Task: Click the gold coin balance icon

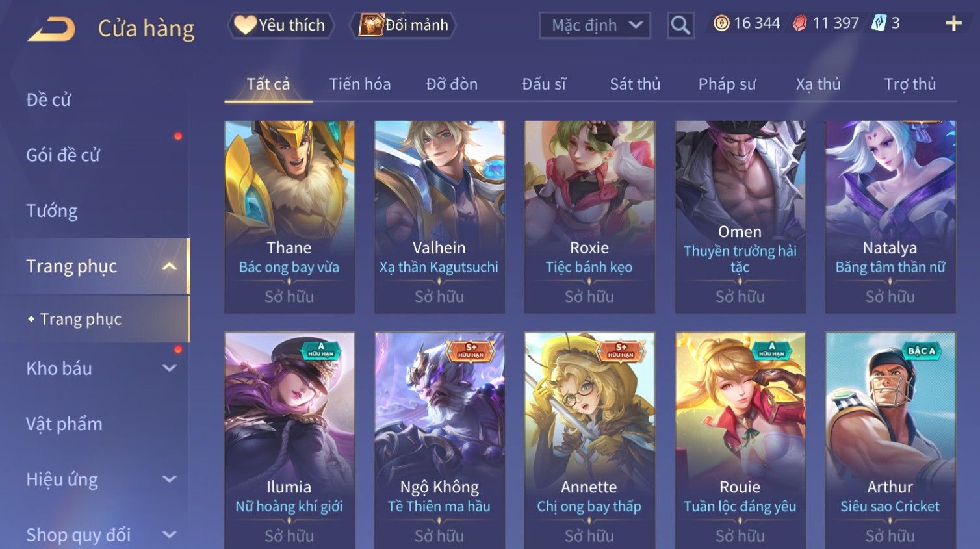Action: click(721, 23)
